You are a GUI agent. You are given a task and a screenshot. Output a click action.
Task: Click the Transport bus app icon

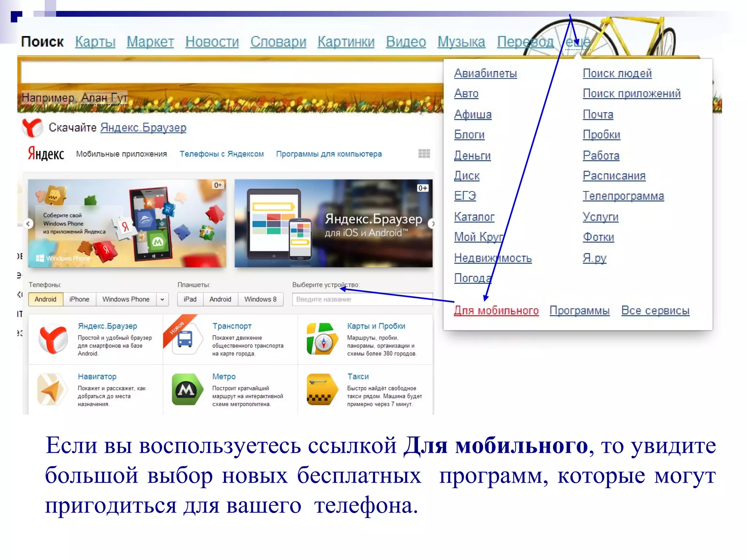click(x=185, y=339)
